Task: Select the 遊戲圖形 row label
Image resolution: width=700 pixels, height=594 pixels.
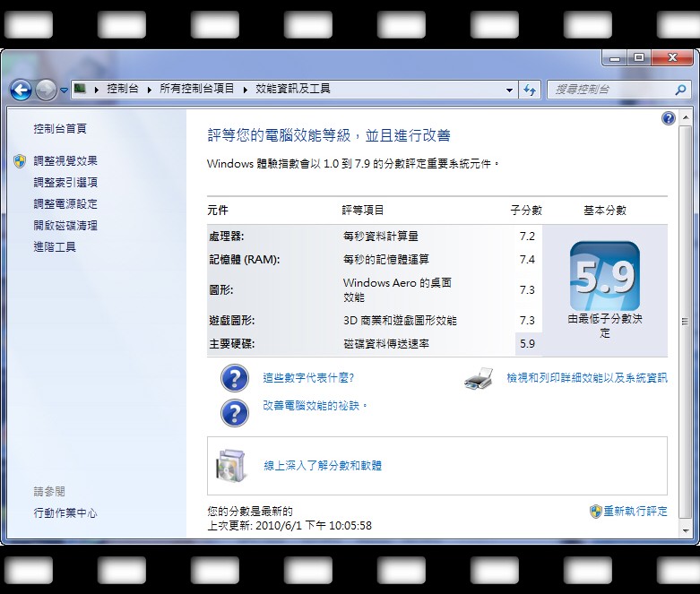Action: click(x=232, y=321)
